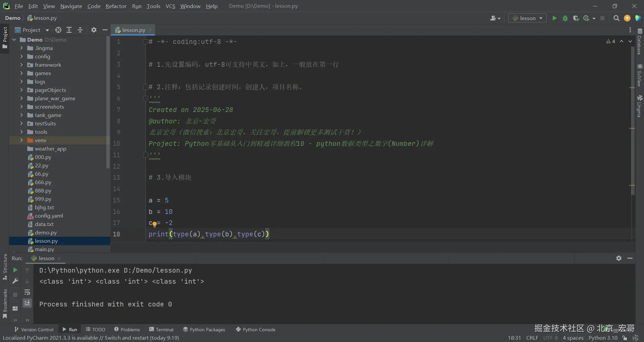Toggle the Project side tool window
Screen dimensions: 644x342
[x=5, y=37]
